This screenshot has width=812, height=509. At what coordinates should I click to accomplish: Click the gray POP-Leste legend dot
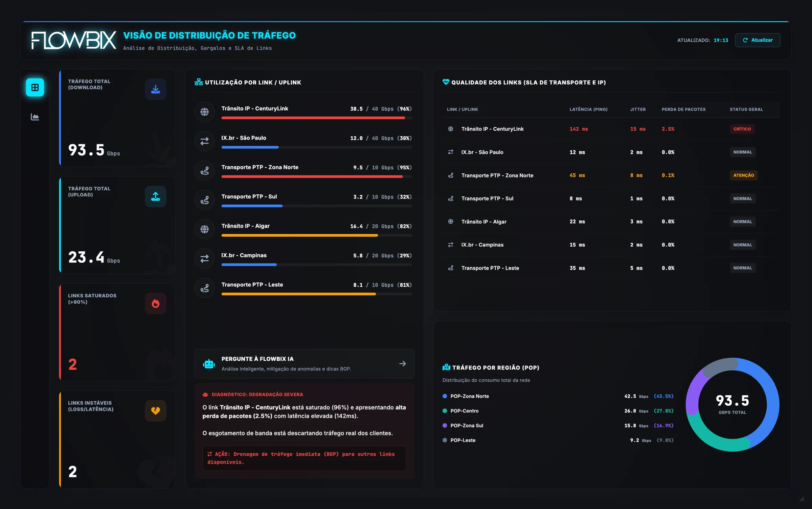point(445,440)
